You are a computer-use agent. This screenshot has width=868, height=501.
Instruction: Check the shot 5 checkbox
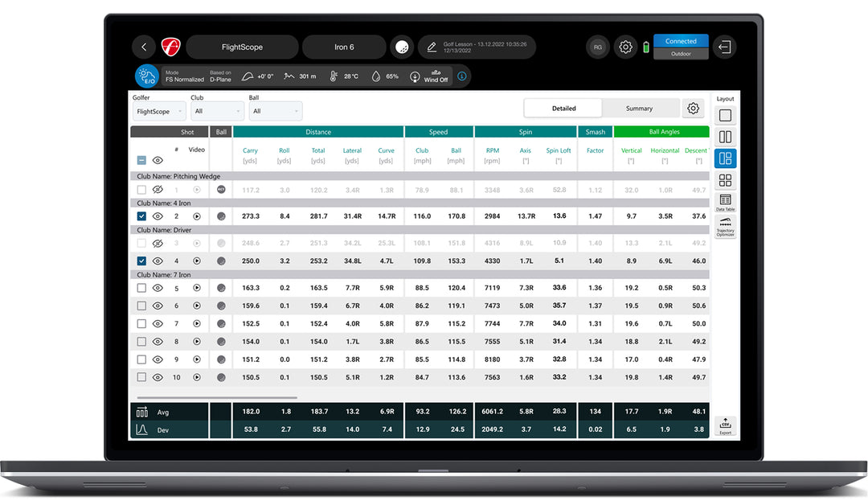141,288
